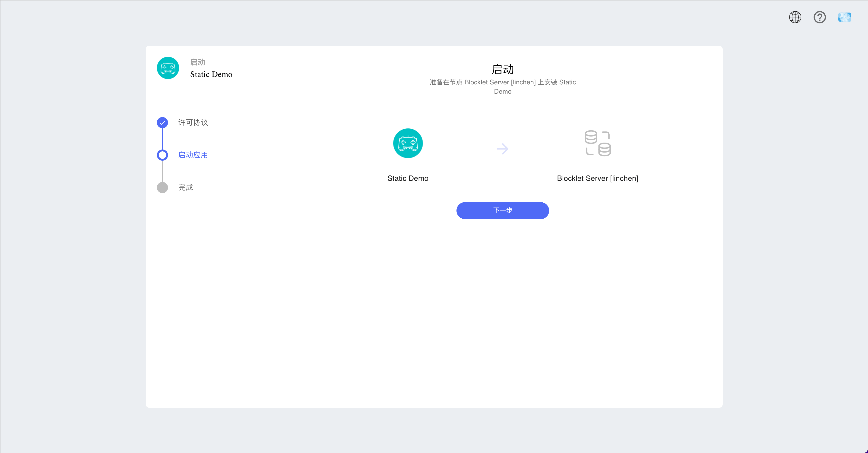Click the 启动 main heading
Viewport: 868px width, 453px height.
tap(502, 69)
